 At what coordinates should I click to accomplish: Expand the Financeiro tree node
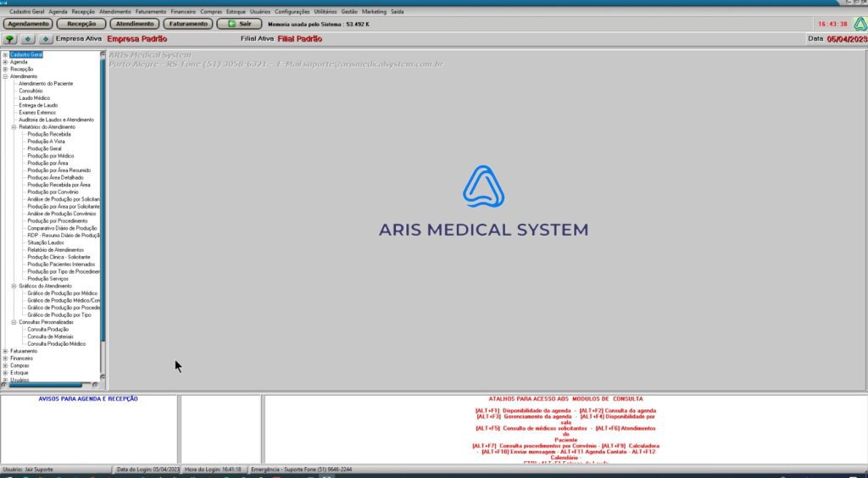(5, 358)
